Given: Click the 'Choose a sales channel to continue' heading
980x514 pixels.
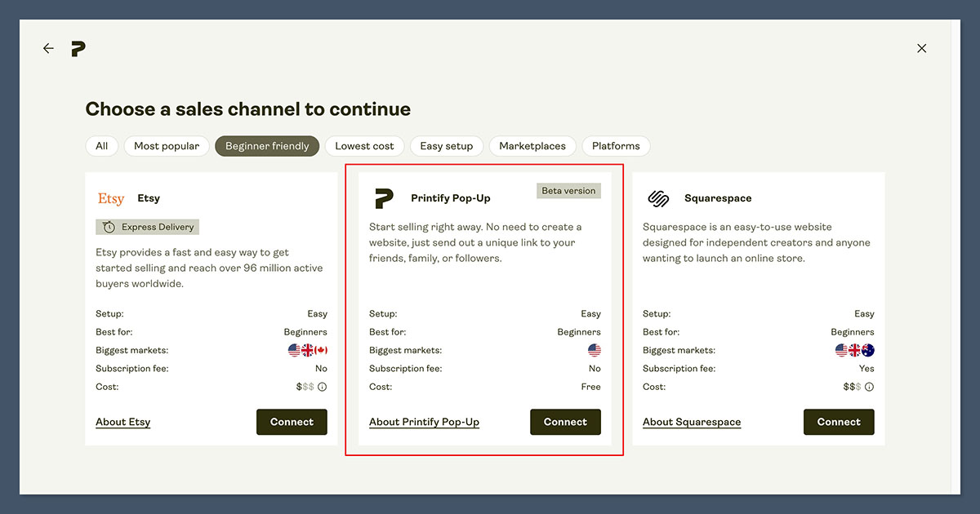Looking at the screenshot, I should 248,109.
